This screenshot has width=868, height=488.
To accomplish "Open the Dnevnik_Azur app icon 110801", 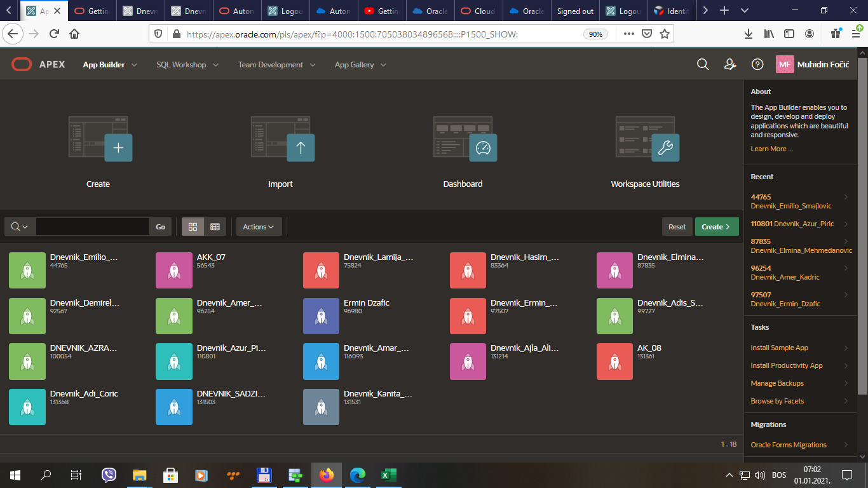I will tap(174, 362).
